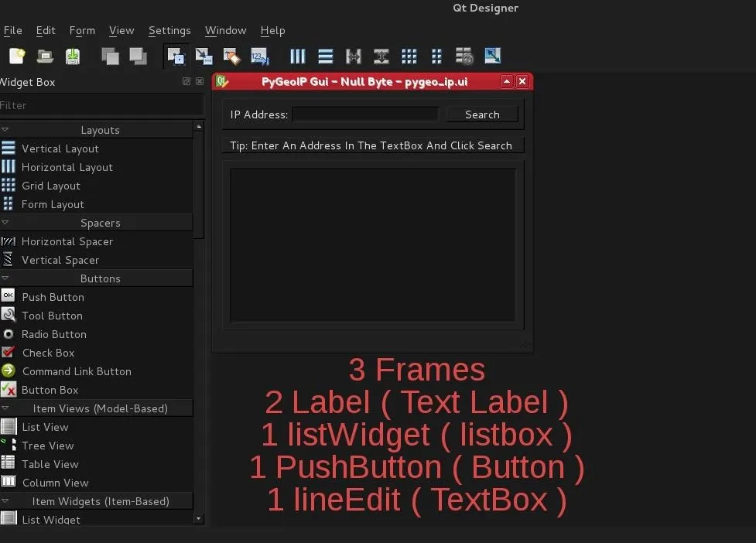This screenshot has width=756, height=543.
Task: Open the View menu
Action: 121,30
